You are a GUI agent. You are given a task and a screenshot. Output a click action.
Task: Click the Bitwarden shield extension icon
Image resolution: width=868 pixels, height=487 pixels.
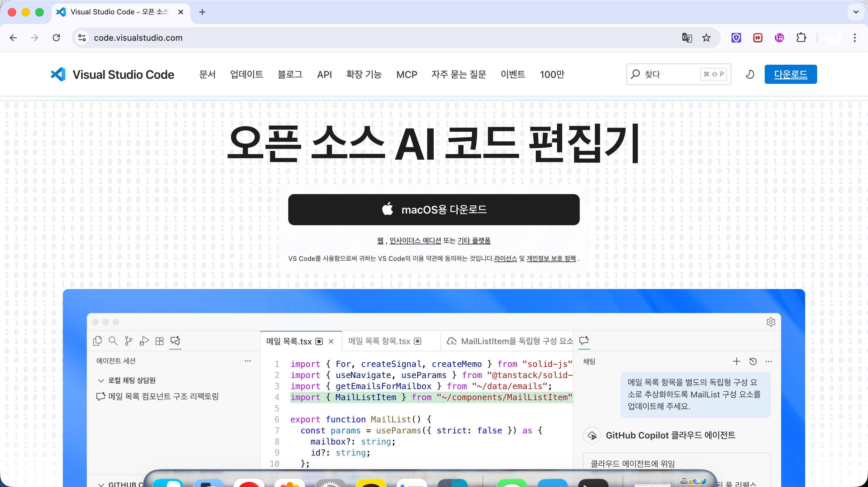pyautogui.click(x=736, y=37)
